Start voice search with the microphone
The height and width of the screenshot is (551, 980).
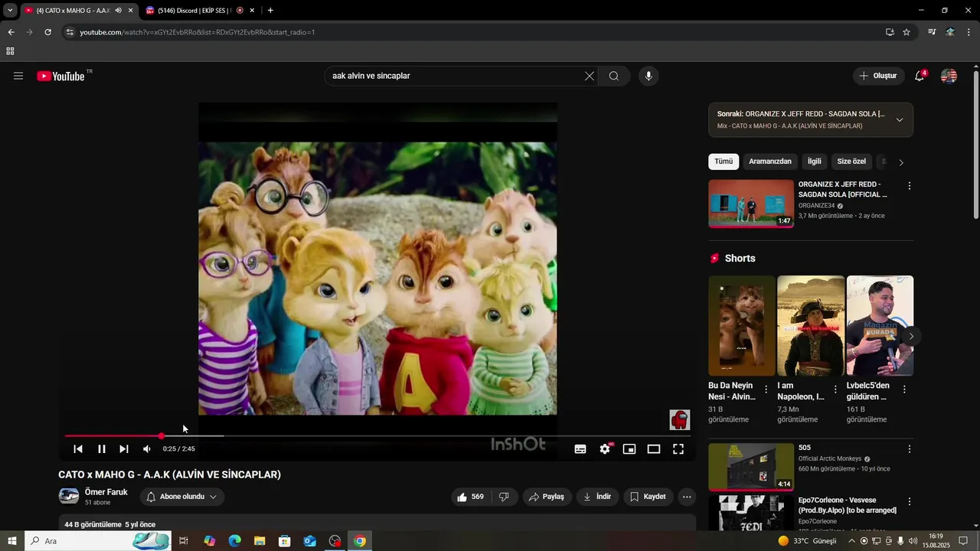point(648,76)
